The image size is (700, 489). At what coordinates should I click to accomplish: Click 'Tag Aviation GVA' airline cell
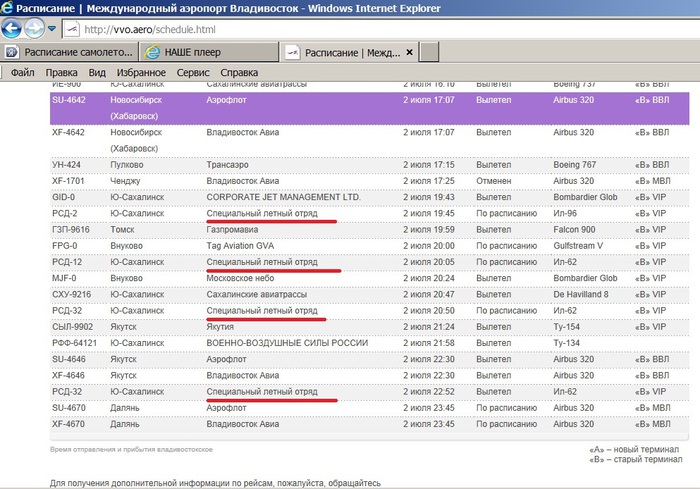[x=240, y=246]
